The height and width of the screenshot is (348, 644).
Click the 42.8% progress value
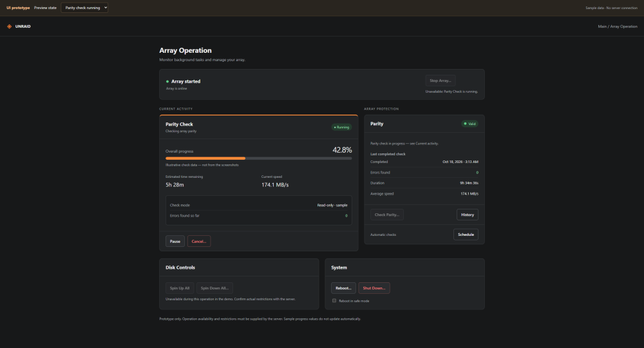pos(342,150)
